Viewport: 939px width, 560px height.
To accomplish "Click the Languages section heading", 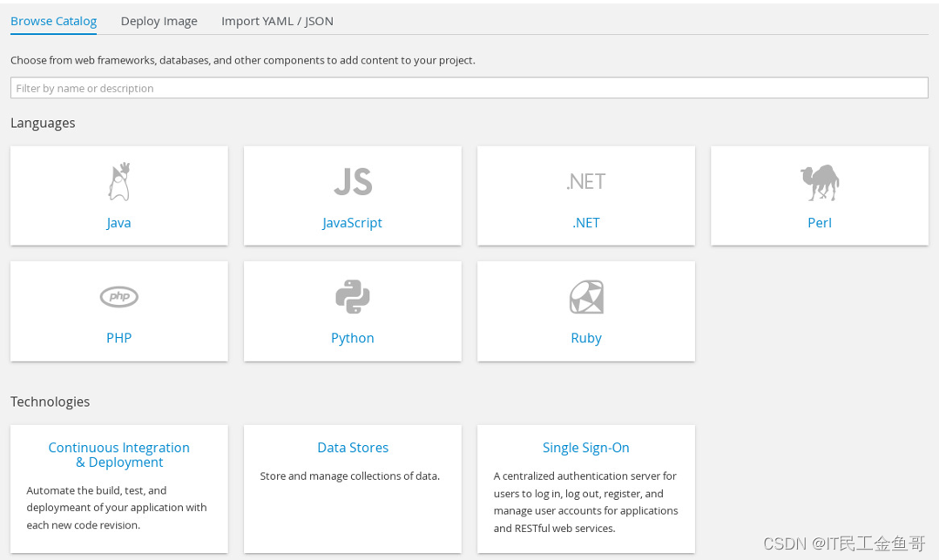I will click(43, 123).
